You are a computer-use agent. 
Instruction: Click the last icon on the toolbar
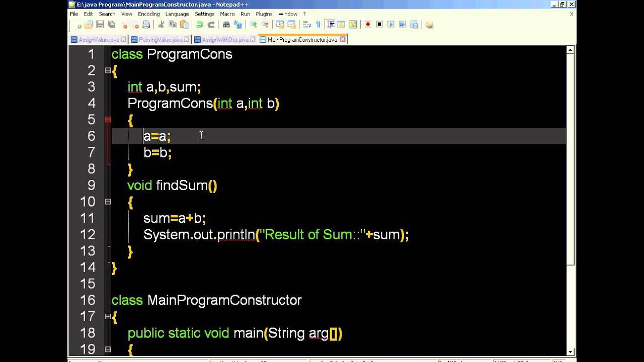pos(429,25)
